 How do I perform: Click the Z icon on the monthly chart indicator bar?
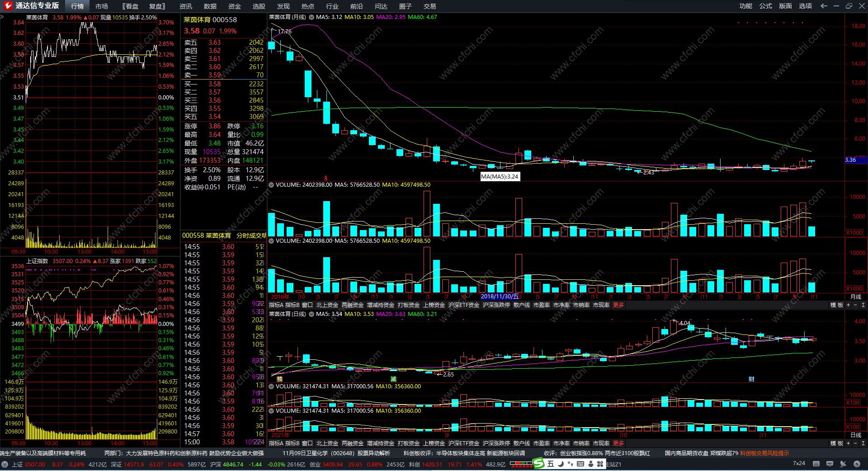[863, 305]
